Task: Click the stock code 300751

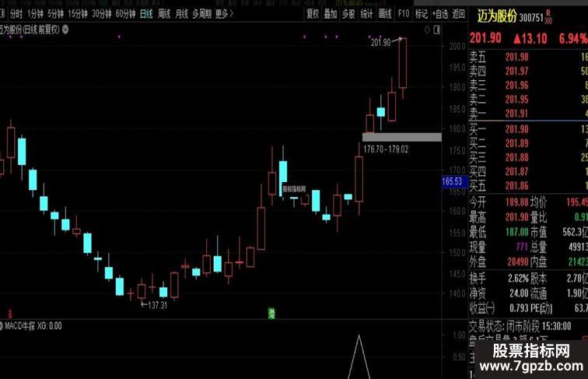Action: tap(531, 18)
